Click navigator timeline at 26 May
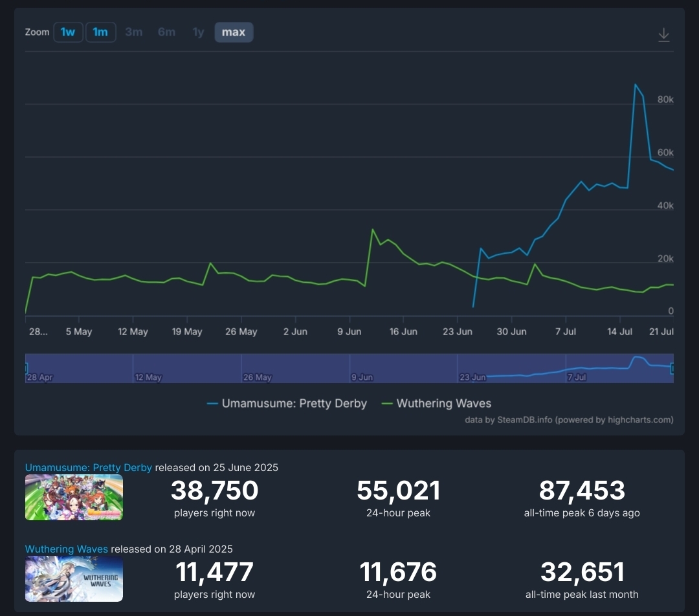The width and height of the screenshot is (699, 616). pyautogui.click(x=257, y=377)
